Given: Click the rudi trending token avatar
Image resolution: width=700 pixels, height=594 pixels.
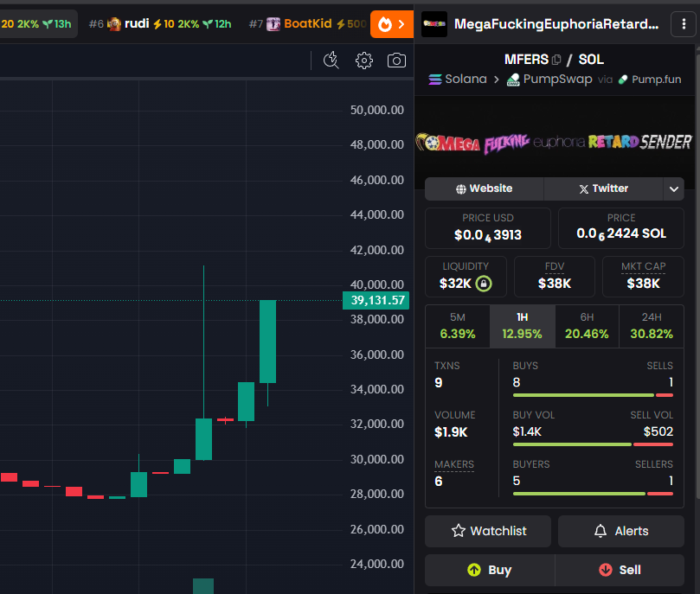Looking at the screenshot, I should point(114,24).
